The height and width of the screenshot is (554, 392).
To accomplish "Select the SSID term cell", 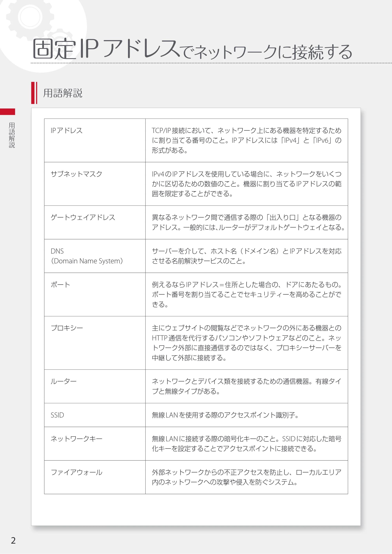I will [95, 415].
